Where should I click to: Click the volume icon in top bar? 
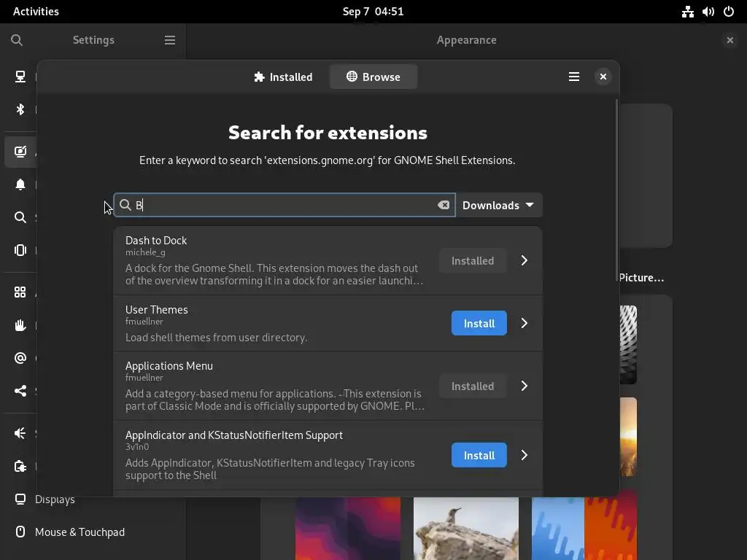tap(708, 12)
